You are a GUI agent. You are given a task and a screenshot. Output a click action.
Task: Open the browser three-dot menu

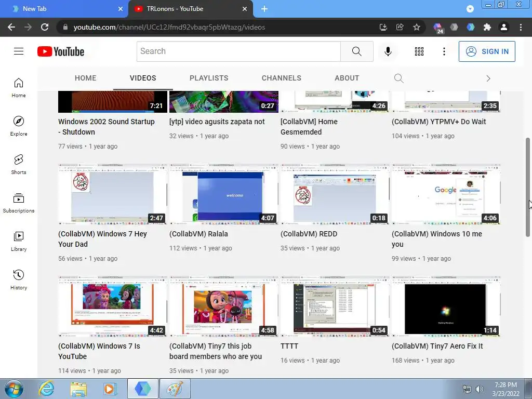click(521, 27)
